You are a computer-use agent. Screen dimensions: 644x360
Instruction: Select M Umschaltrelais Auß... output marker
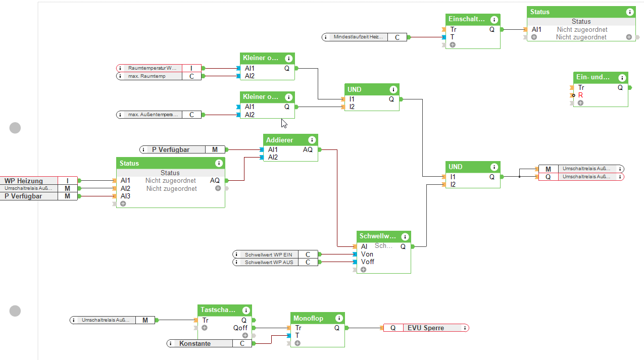[581, 169]
